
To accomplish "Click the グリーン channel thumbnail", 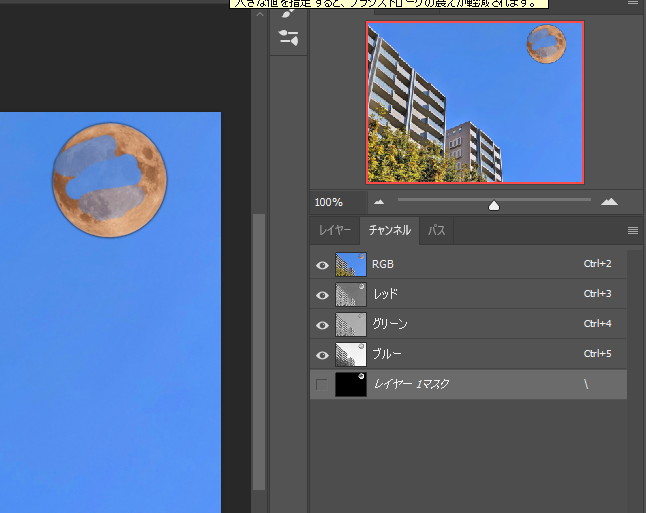I will (x=351, y=325).
